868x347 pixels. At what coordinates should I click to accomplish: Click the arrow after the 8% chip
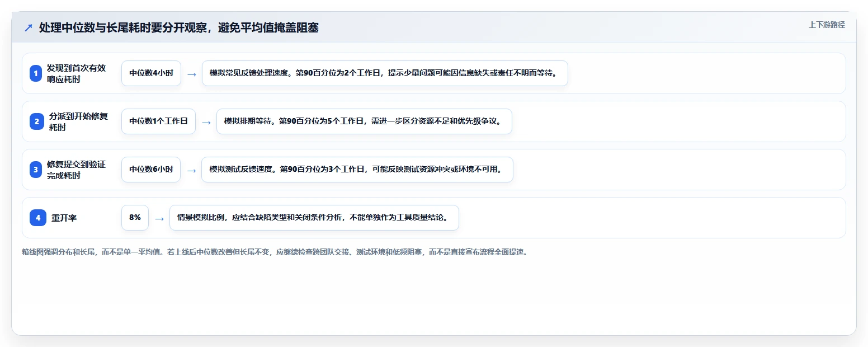pos(159,218)
